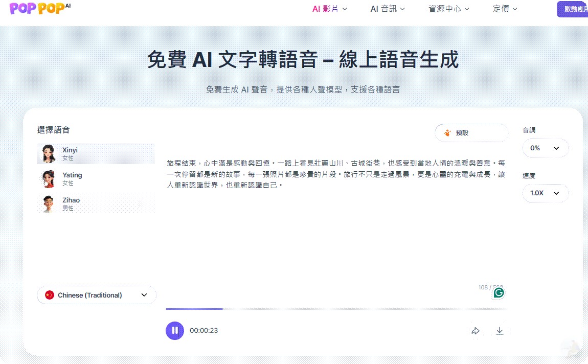Image resolution: width=588 pixels, height=364 pixels.
Task: Select the Yating voice
Action: 96,178
